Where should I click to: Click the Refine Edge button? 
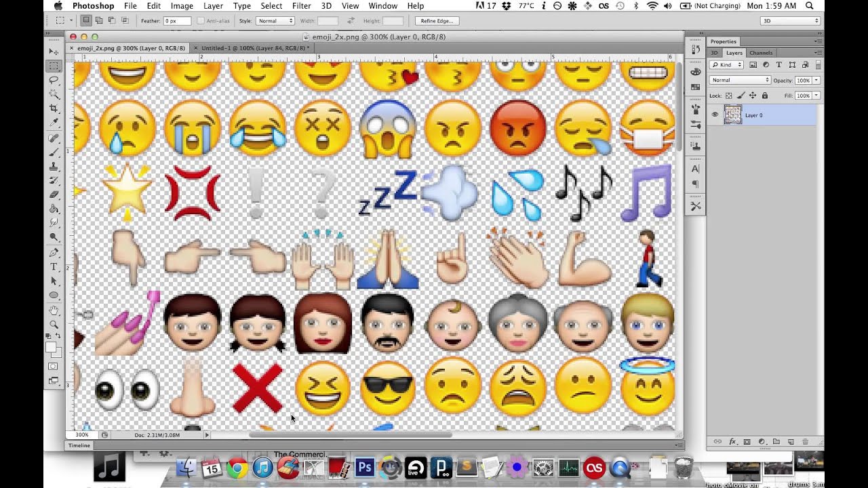(x=437, y=21)
